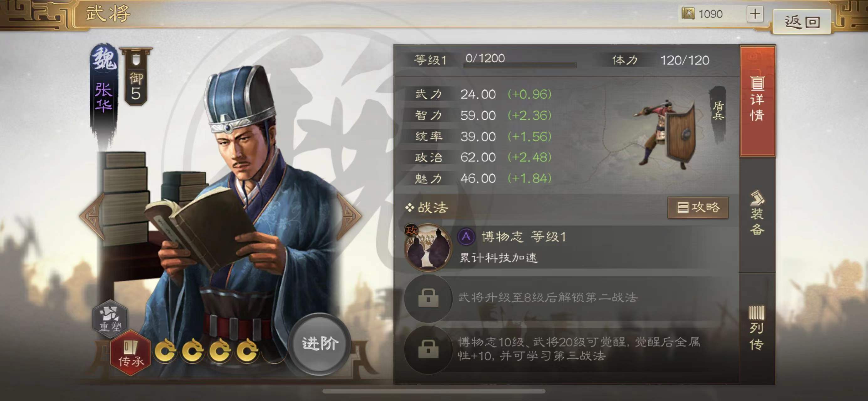Viewport: 868px width, 401px height.
Task: Switch to the 装备 equipment tab
Action: tap(757, 213)
